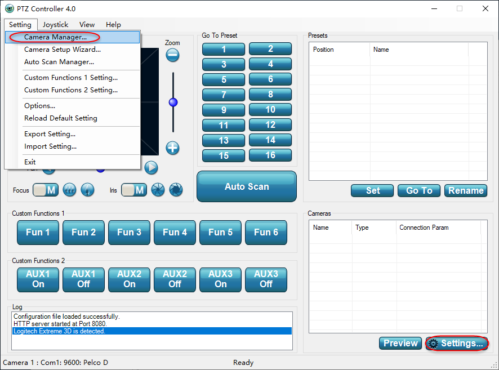This screenshot has height=370, width=499.
Task: Click the iris open icon at far right
Action: (x=176, y=190)
